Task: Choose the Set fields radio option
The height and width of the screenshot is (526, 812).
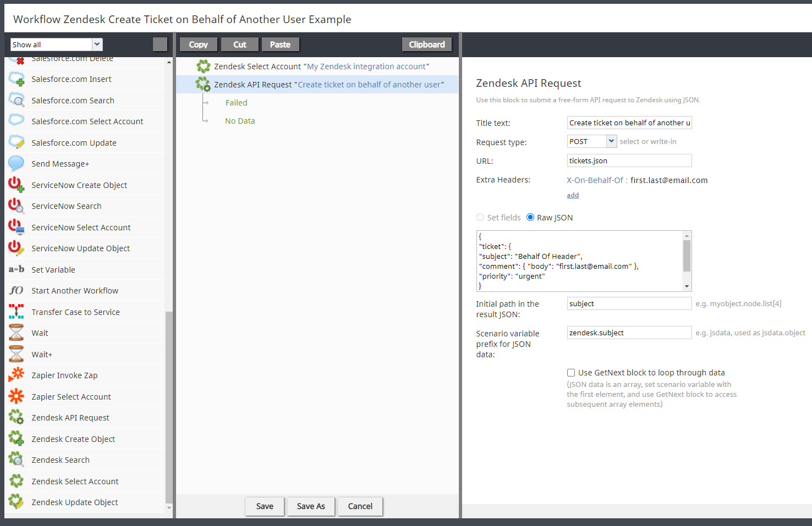Action: [x=480, y=218]
